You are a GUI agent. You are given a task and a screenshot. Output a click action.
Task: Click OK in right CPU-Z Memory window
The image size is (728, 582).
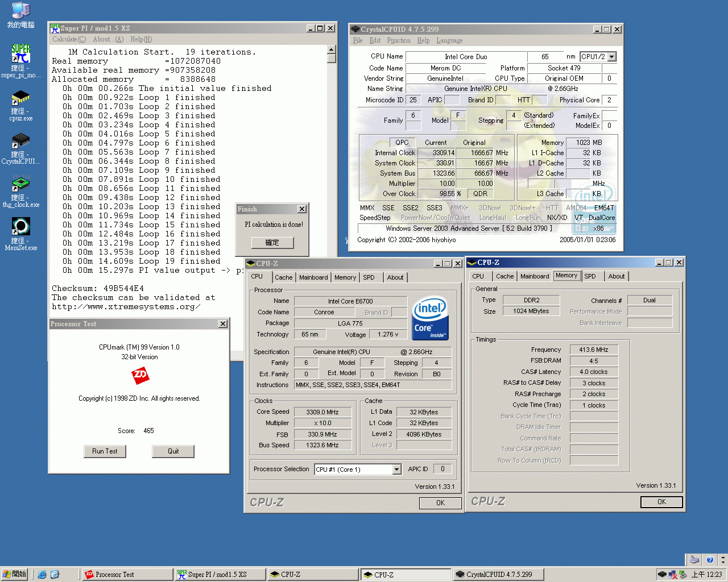coord(661,502)
